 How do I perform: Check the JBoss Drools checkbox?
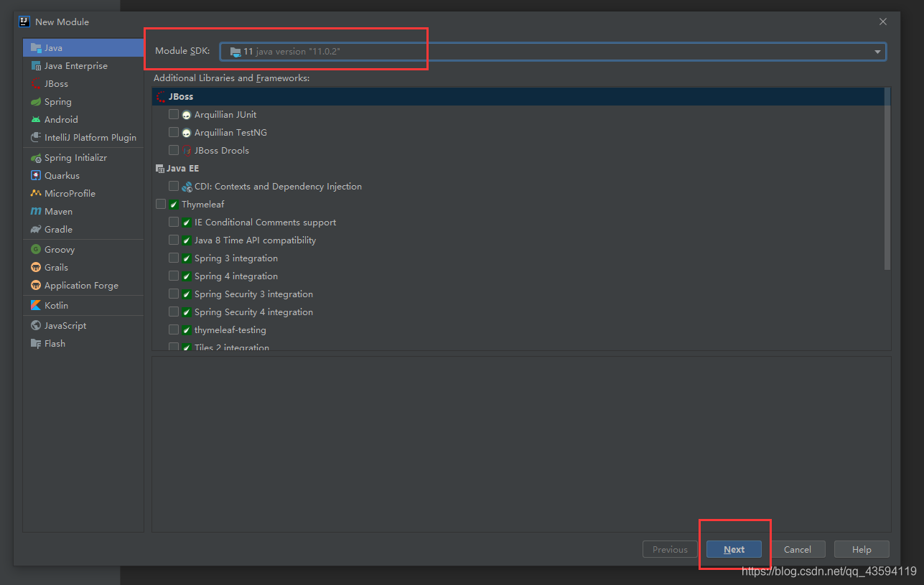tap(174, 151)
